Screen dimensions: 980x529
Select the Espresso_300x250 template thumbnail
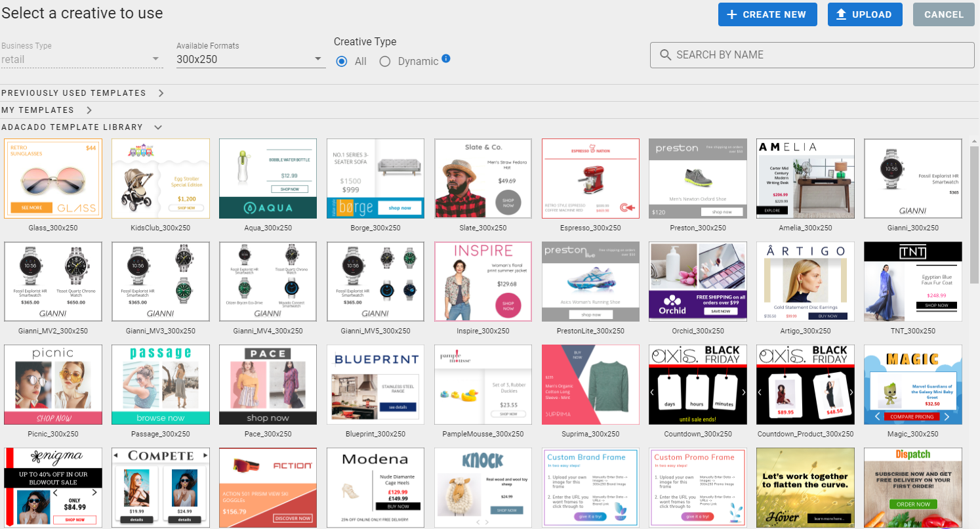click(x=590, y=179)
